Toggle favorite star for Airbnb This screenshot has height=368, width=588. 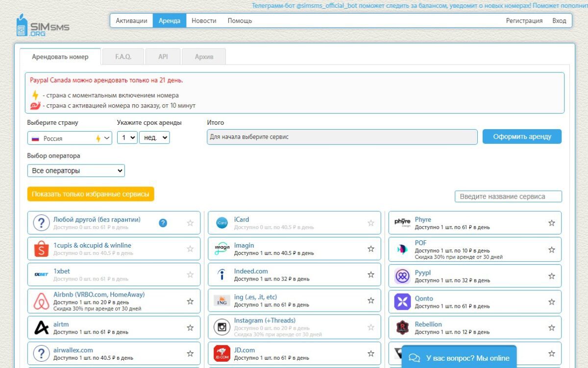tap(190, 301)
